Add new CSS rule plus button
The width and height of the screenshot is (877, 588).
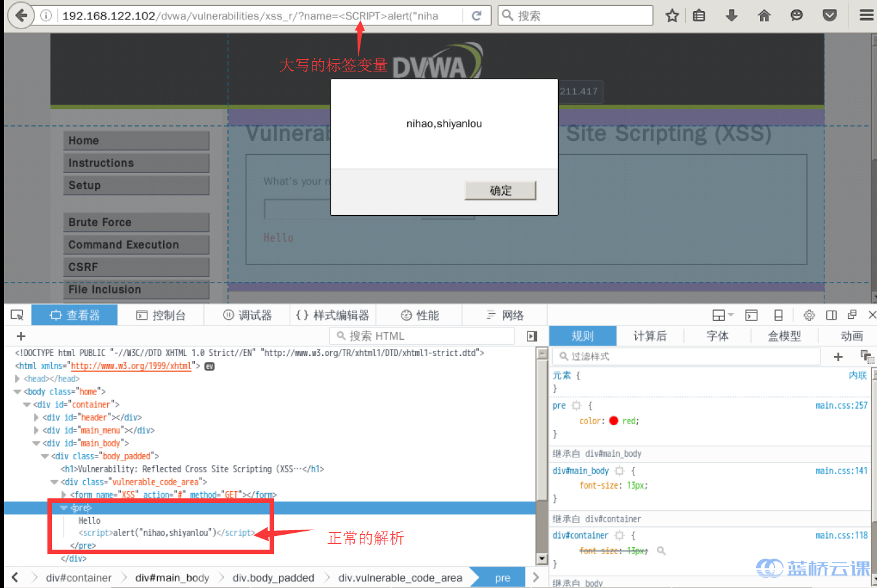838,357
